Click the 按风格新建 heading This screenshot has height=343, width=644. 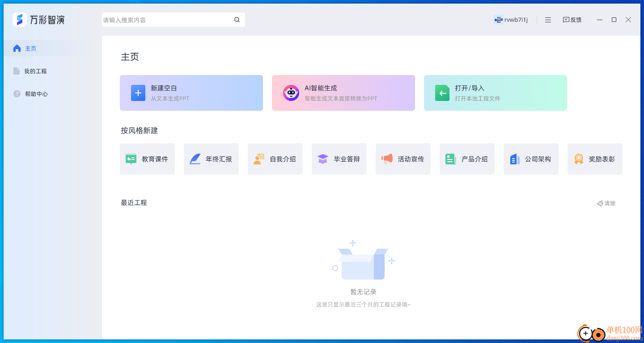point(139,130)
